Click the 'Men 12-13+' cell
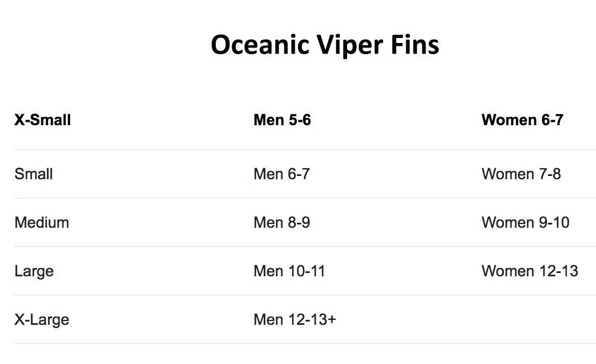 [x=295, y=320]
